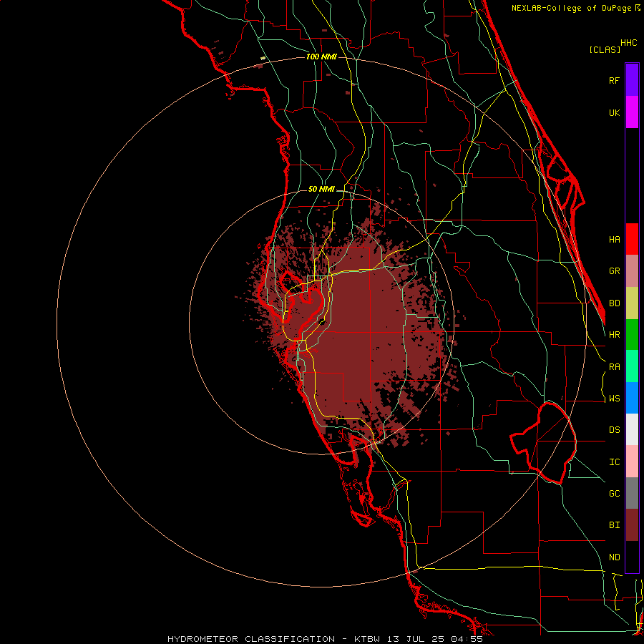Viewport: 644px width, 644px height.
Task: Click the BD legend label
Action: [614, 303]
